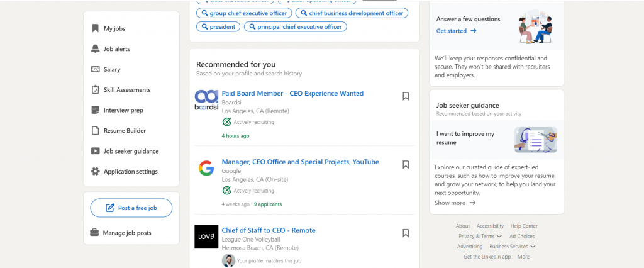Image resolution: width=644 pixels, height=268 pixels.
Task: Bookmark the Manager, CEO Office YouTube job
Action: point(406,165)
